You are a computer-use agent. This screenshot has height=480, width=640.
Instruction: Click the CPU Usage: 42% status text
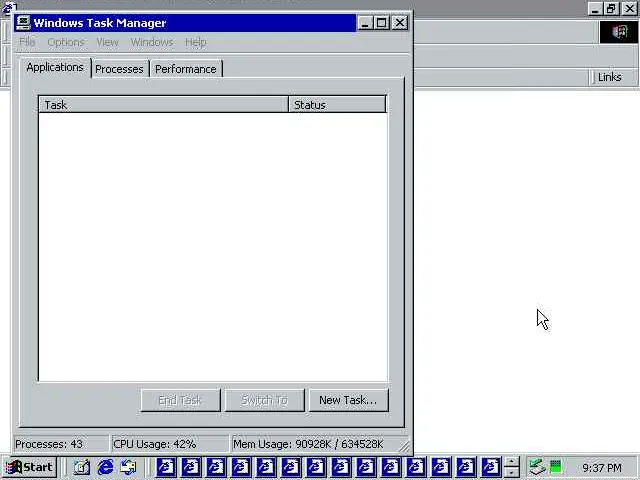[x=155, y=444]
